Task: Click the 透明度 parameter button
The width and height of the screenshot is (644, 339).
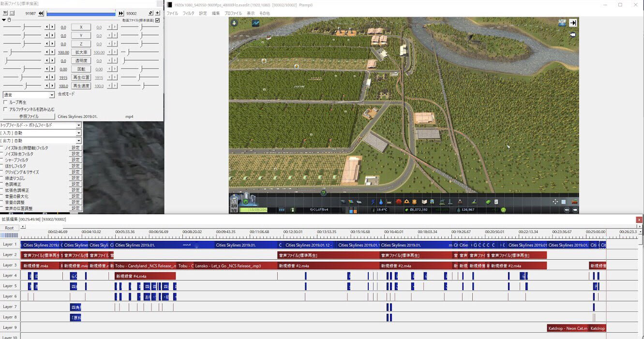Action: (81, 60)
